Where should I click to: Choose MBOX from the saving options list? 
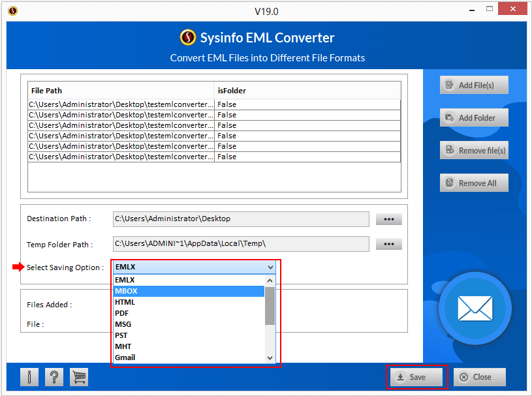coord(126,291)
